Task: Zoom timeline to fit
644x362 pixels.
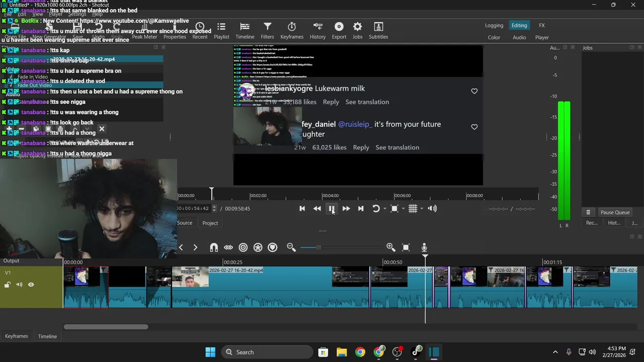Action: 406,247
